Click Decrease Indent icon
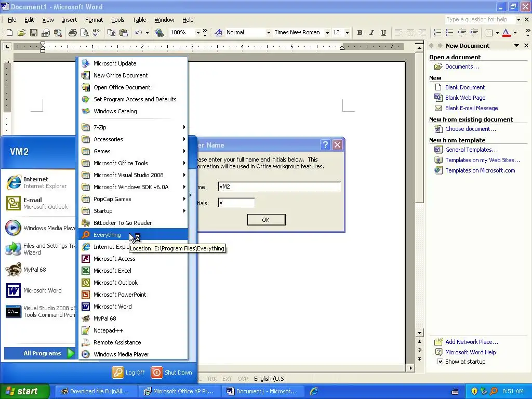Viewport: 532px width, 399px height. click(462, 33)
